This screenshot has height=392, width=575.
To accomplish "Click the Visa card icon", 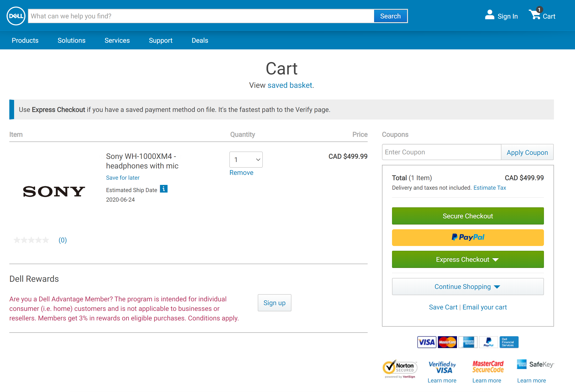I will tap(427, 342).
